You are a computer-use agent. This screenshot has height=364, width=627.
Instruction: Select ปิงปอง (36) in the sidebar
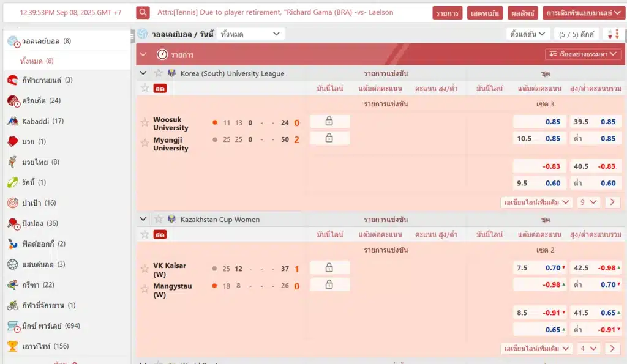click(40, 223)
